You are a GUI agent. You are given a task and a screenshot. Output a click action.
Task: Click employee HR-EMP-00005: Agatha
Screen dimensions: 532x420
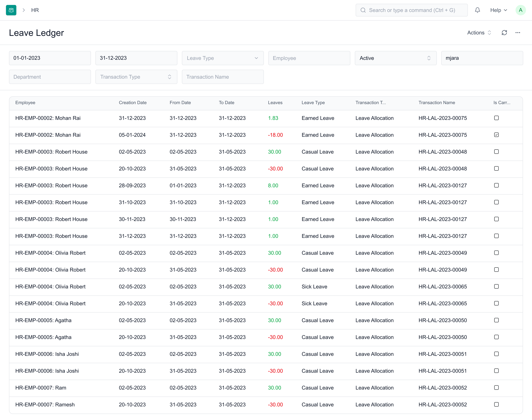click(43, 320)
